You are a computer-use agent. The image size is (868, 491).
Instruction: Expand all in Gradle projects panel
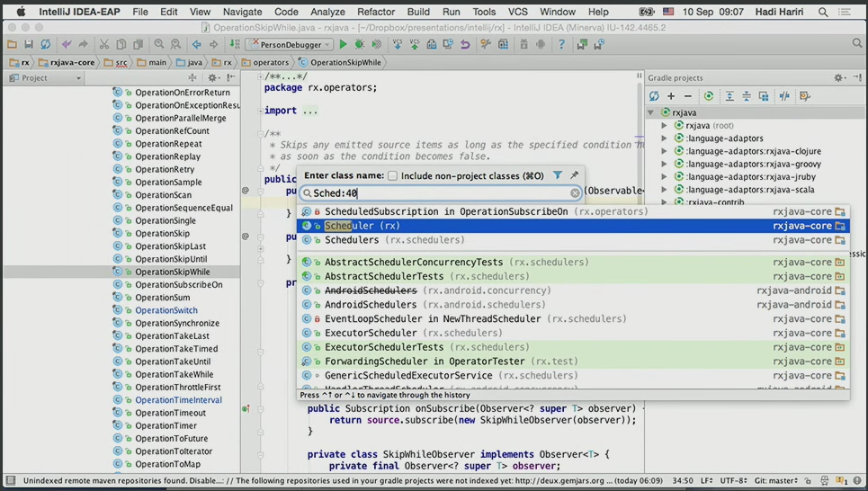[729, 96]
